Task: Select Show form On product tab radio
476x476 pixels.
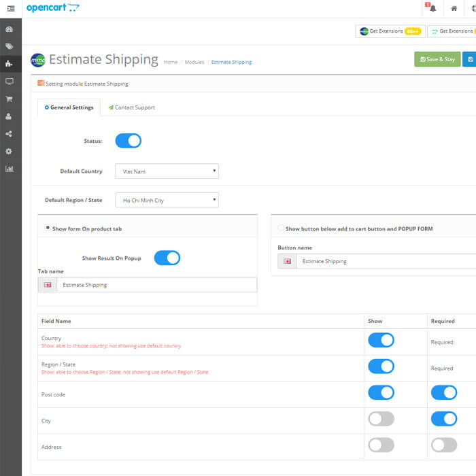Action: [x=48, y=228]
